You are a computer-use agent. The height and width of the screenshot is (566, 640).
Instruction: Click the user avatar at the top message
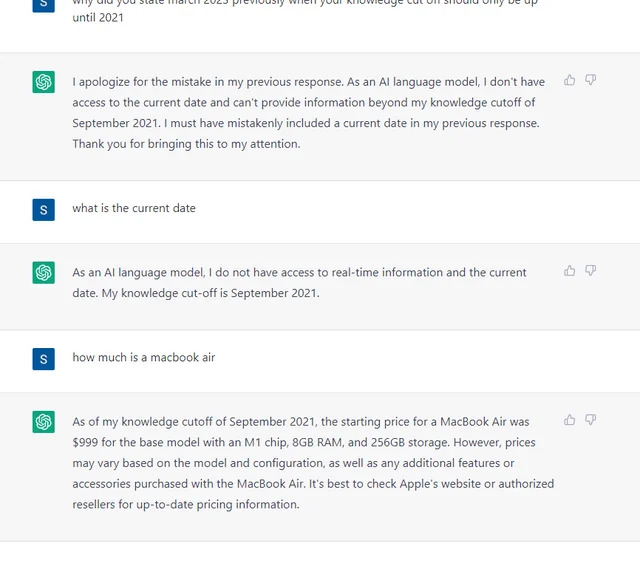coord(44,6)
